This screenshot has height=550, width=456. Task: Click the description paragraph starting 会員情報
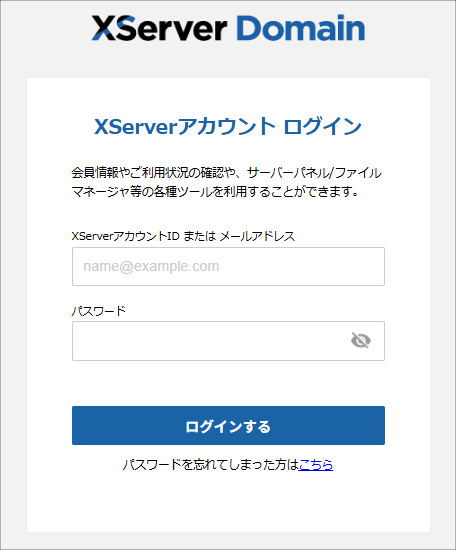pos(227,182)
